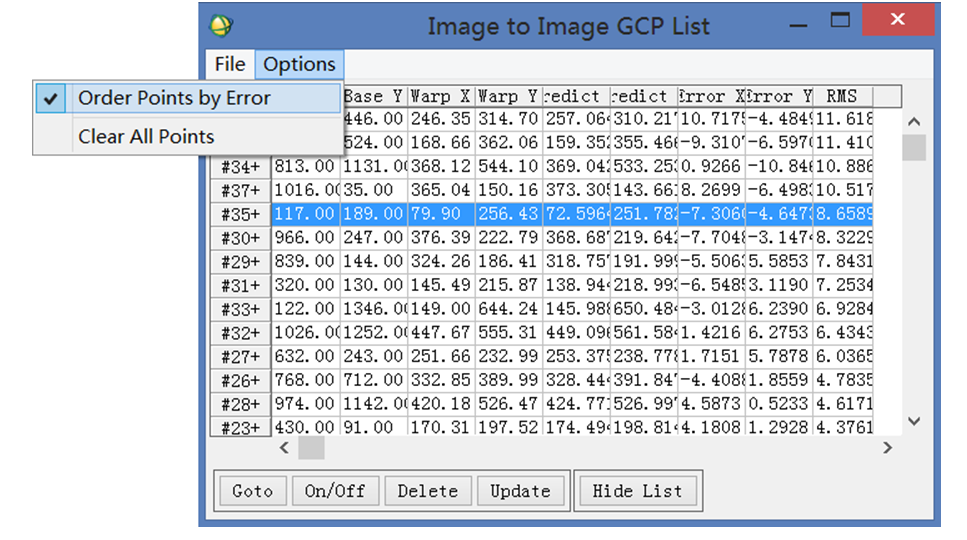This screenshot has width=967, height=540.
Task: Open the File menu
Action: click(230, 64)
